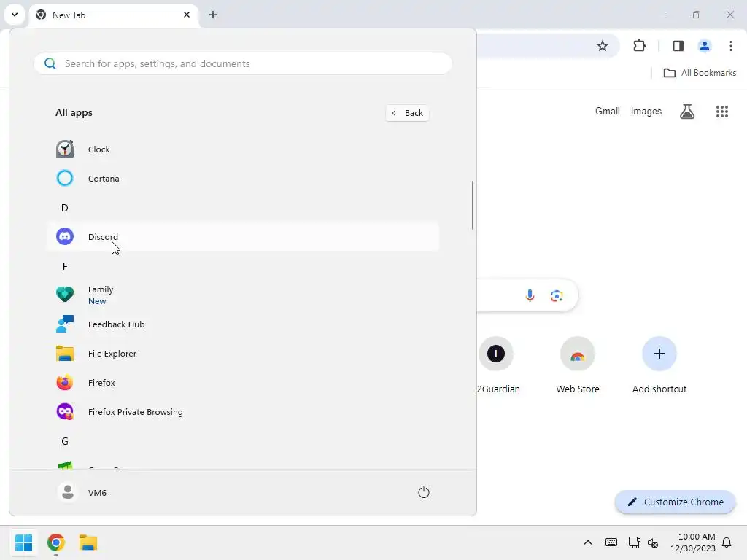Open Search Labs flask icon
The image size is (747, 560).
[x=687, y=112]
